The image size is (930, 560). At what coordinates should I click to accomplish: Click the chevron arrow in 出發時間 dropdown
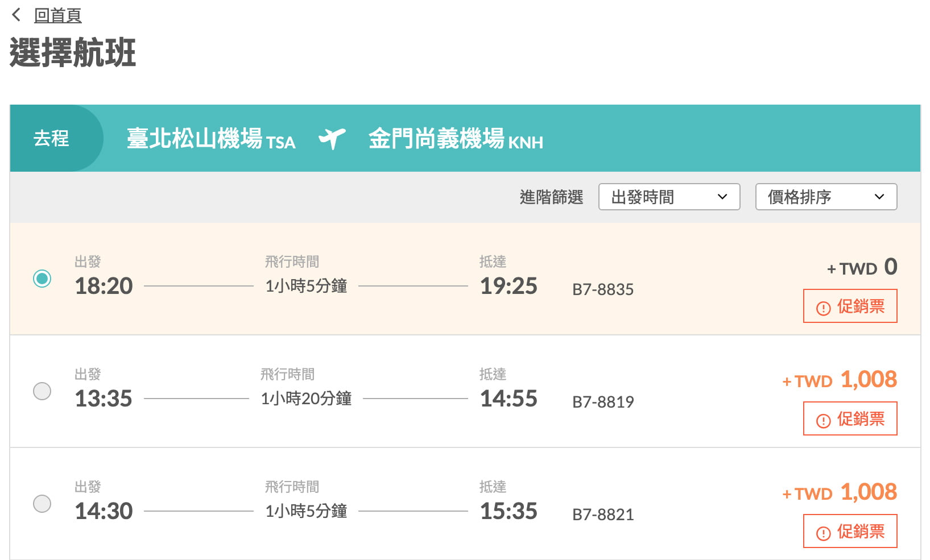pos(722,197)
